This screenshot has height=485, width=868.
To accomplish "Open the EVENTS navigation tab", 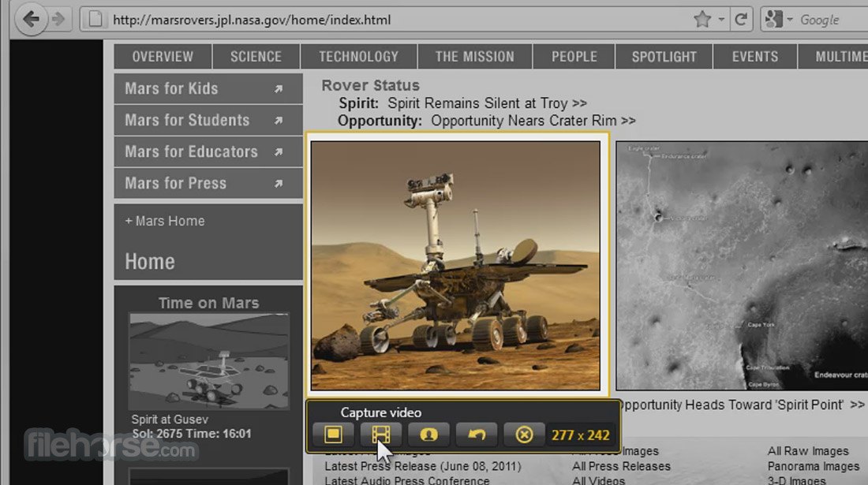I will click(x=755, y=57).
